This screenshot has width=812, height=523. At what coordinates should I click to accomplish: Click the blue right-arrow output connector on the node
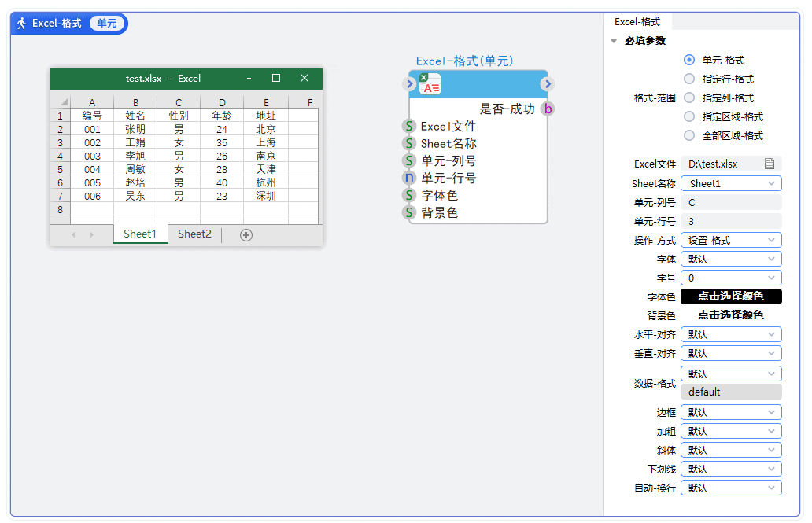[548, 83]
